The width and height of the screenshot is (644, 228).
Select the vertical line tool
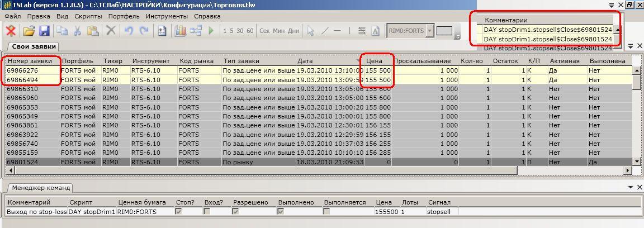pos(349,31)
